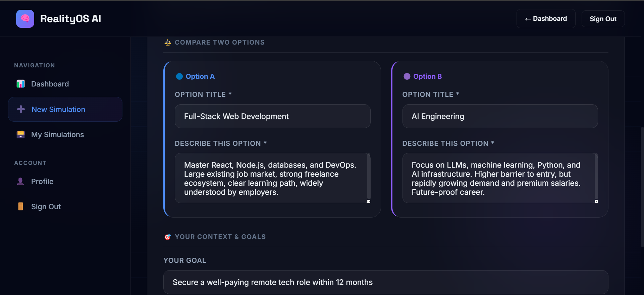The height and width of the screenshot is (295, 644).
Task: Click the door icon beside Sign Out
Action: [20, 206]
